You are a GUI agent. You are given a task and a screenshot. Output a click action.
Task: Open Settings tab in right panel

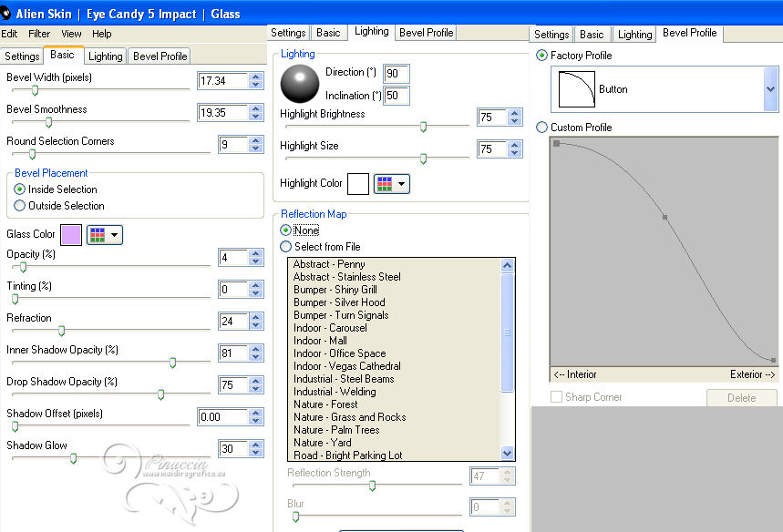click(x=551, y=35)
